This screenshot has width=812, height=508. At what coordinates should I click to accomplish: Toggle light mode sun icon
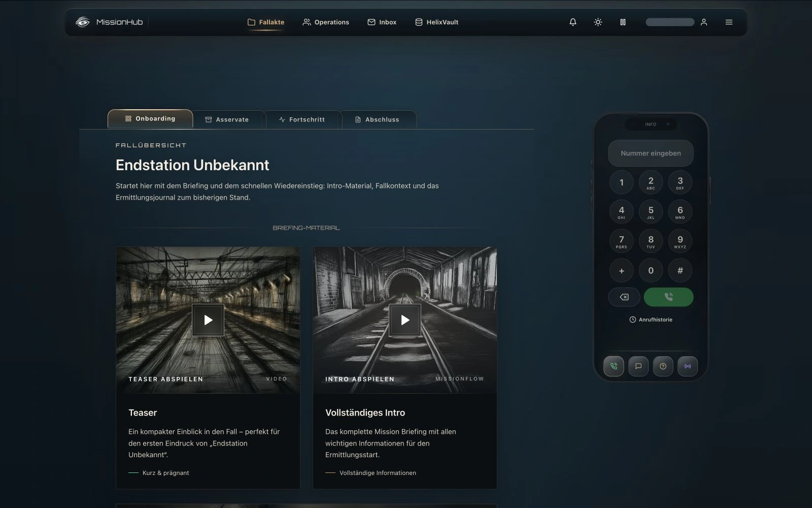pos(598,22)
